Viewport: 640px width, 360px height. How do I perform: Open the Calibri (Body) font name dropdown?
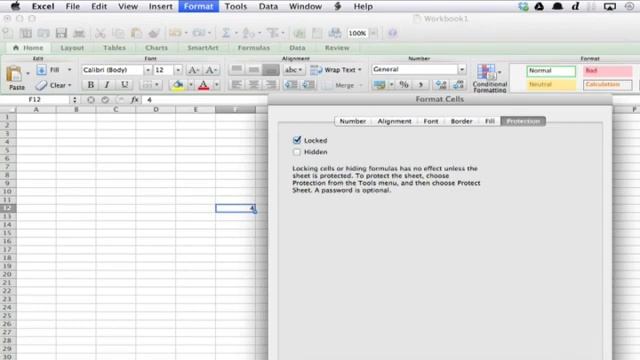[148, 70]
